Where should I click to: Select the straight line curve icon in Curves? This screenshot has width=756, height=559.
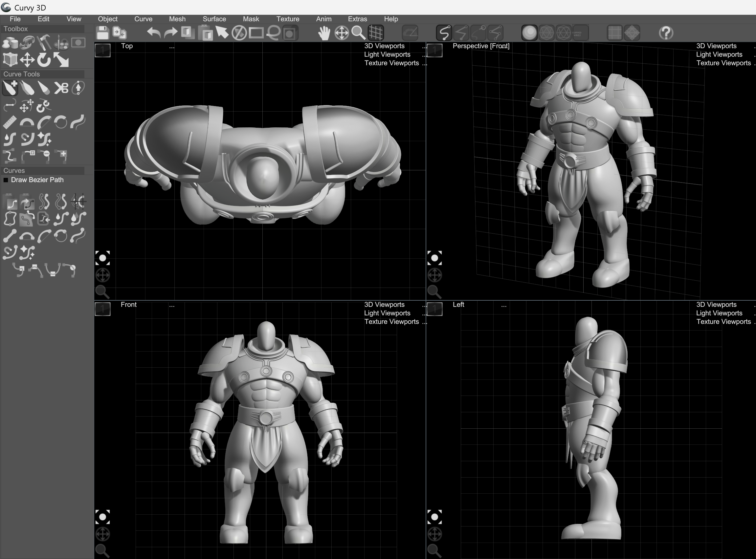10,236
